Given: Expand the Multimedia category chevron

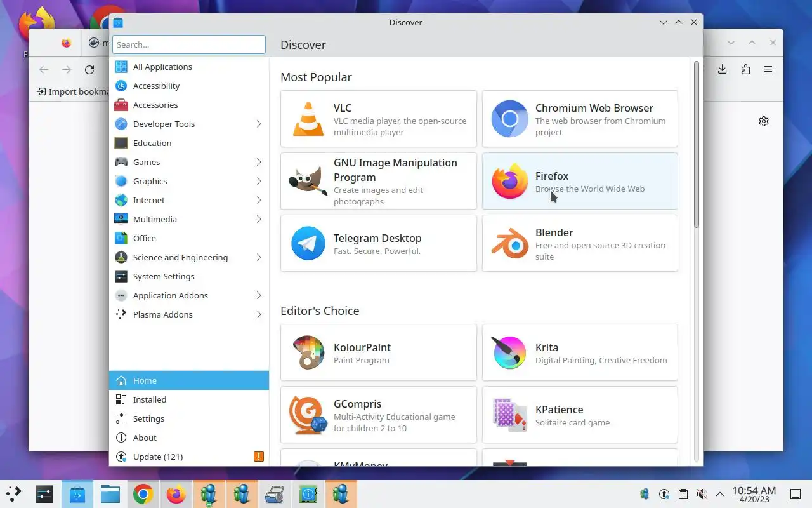Looking at the screenshot, I should 259,219.
